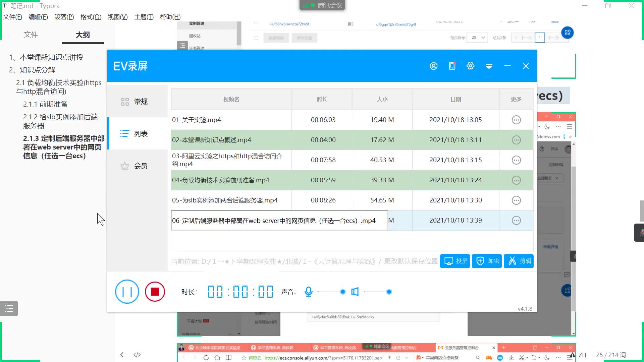Stop recording with the red stop button
The image size is (644, 362).
click(x=155, y=292)
